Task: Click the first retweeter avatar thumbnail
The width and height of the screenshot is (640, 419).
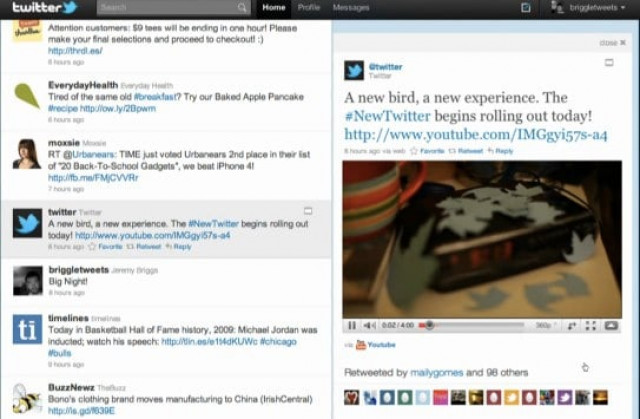Action: 352,397
